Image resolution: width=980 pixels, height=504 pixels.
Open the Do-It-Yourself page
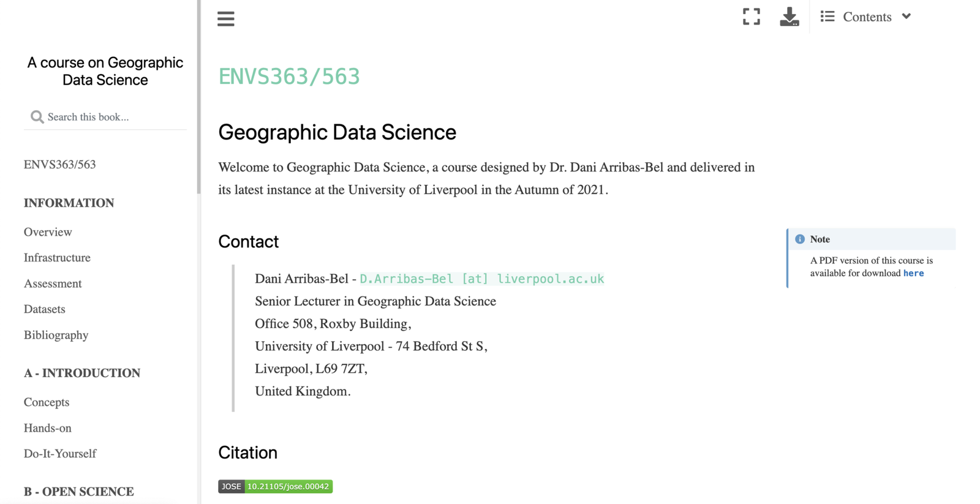(60, 454)
